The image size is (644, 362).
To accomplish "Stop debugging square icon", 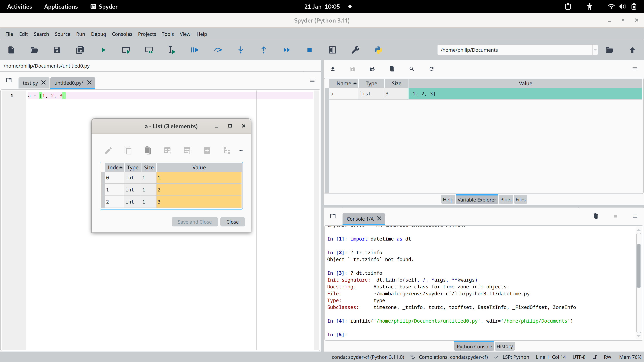I will pyautogui.click(x=310, y=50).
